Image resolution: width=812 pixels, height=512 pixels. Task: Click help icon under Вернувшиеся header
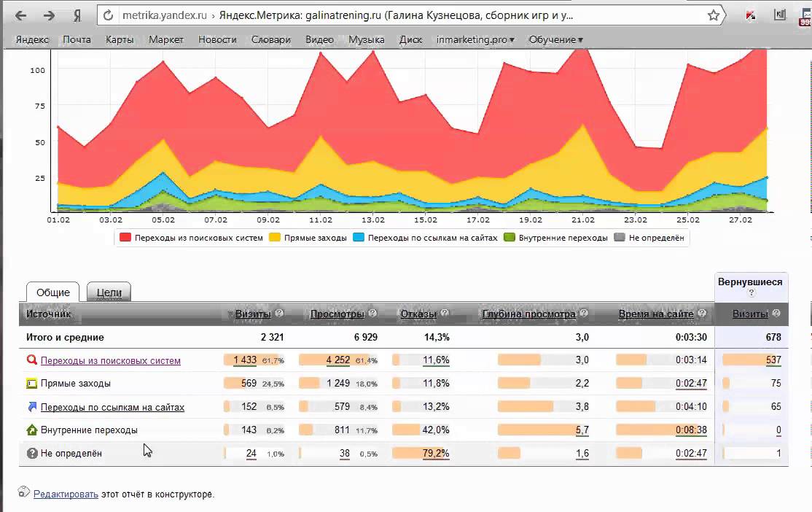pyautogui.click(x=752, y=293)
